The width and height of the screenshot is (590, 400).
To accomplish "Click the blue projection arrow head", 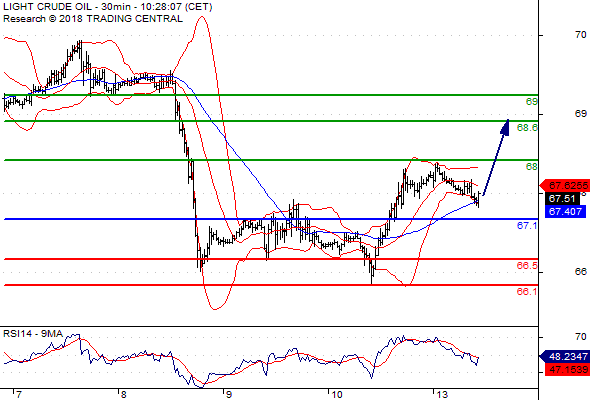I will 505,127.
